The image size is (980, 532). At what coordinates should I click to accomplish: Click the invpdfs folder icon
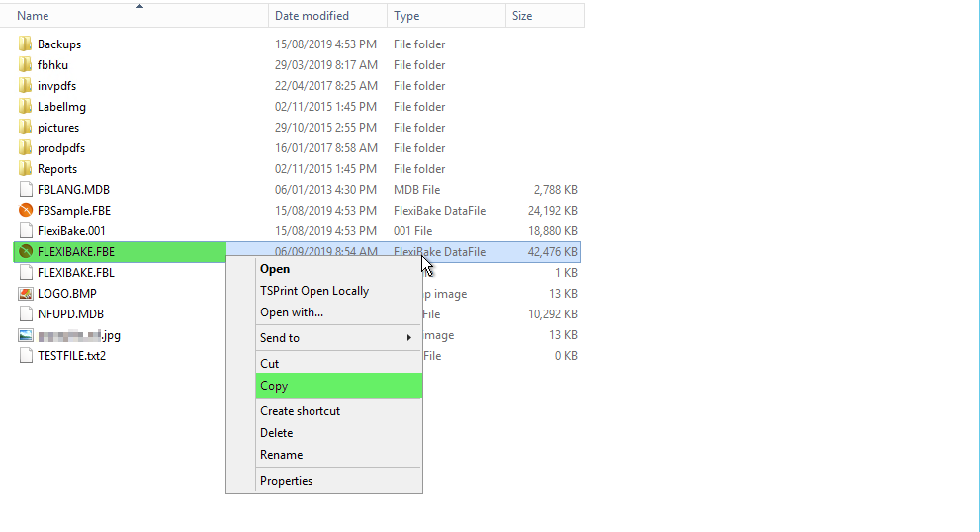(x=25, y=85)
